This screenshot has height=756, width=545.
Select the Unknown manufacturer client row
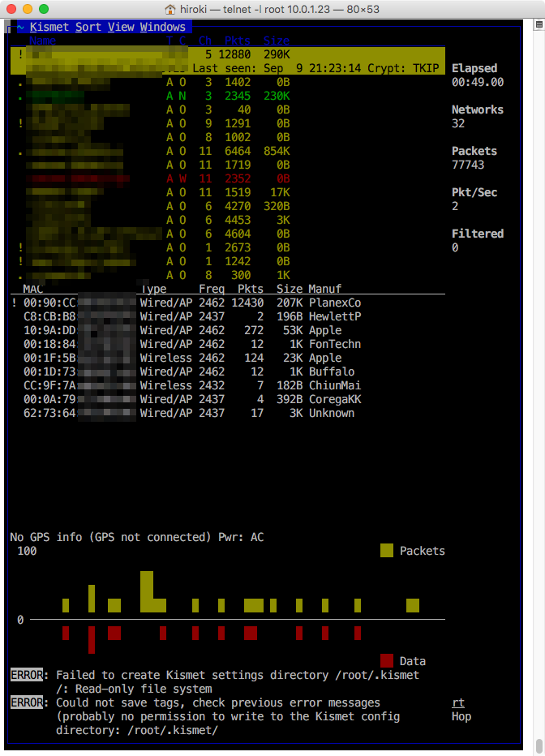pyautogui.click(x=227, y=413)
